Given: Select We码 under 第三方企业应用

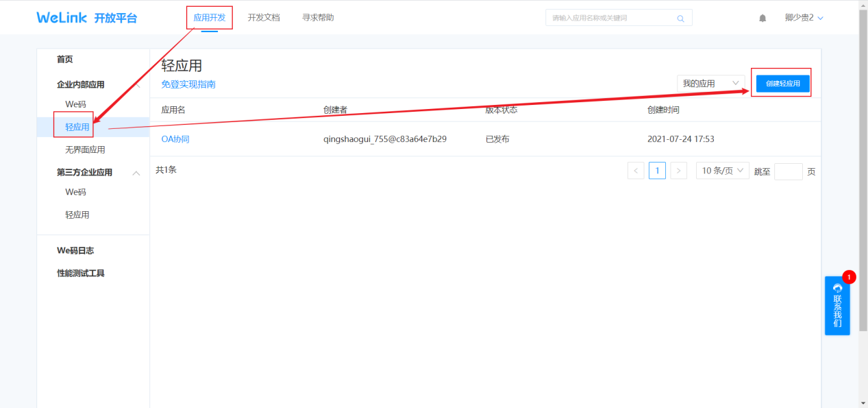Looking at the screenshot, I should [76, 192].
